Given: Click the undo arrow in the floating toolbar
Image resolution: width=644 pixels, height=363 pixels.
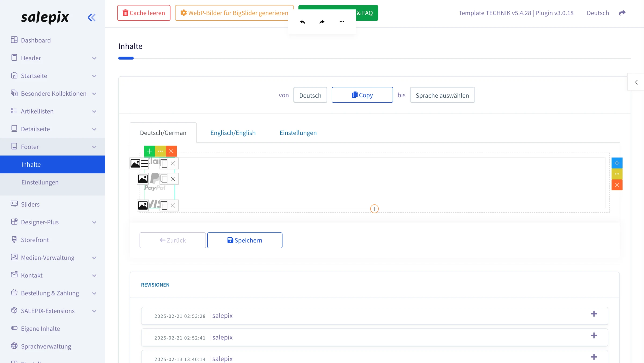Looking at the screenshot, I should 302,22.
